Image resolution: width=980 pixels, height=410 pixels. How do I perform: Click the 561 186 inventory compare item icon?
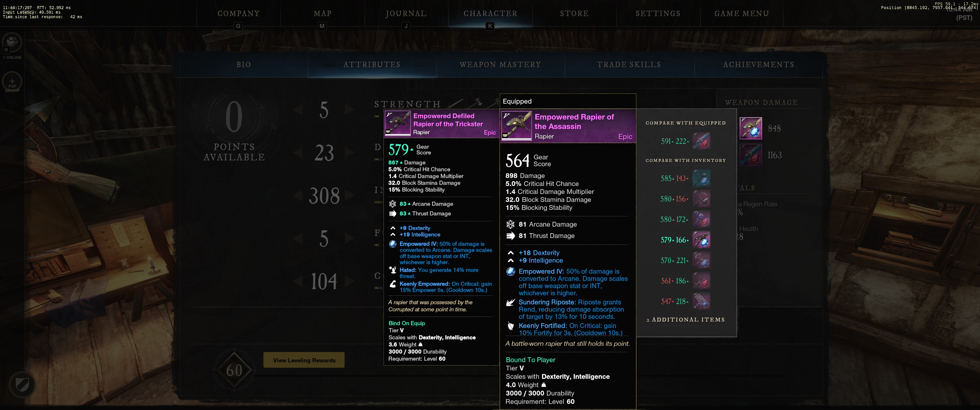point(701,281)
